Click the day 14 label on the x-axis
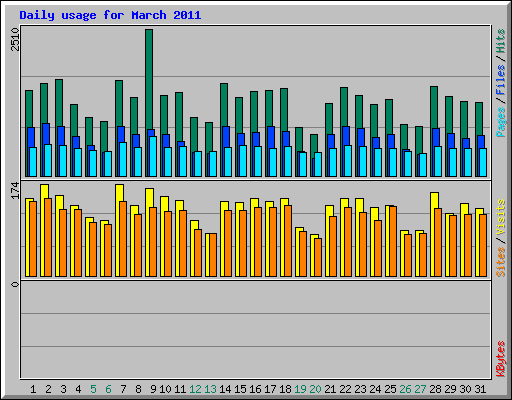 pos(225,389)
